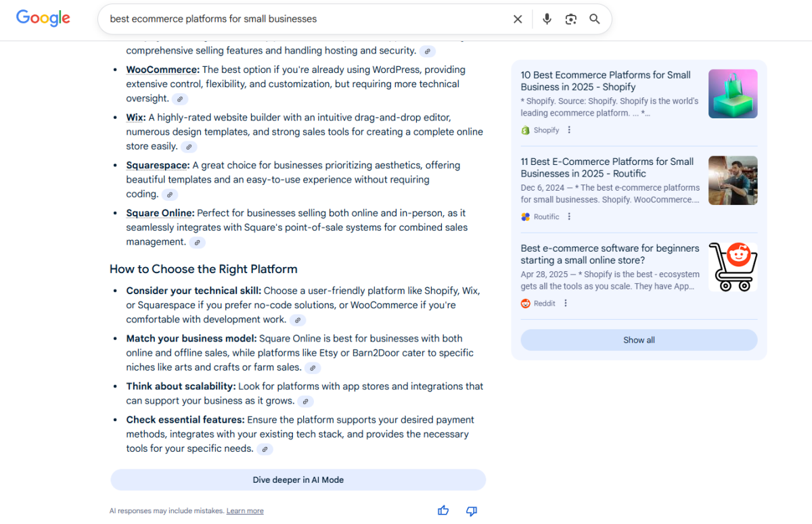
Task: Open source link after Squarespace description
Action: coord(171,195)
